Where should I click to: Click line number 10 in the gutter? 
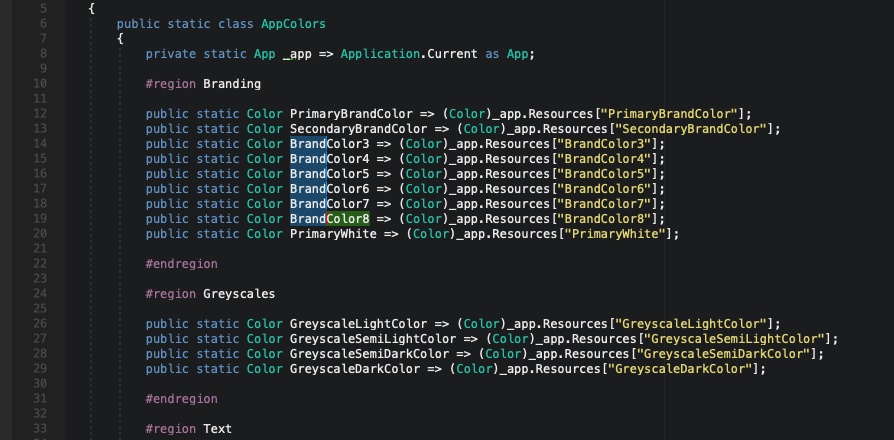point(40,84)
